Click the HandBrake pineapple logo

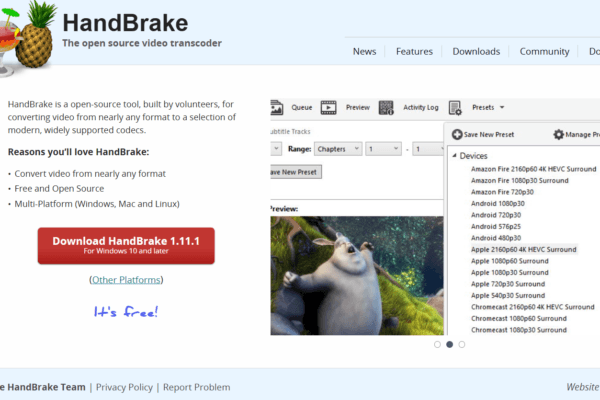pyautogui.click(x=27, y=38)
